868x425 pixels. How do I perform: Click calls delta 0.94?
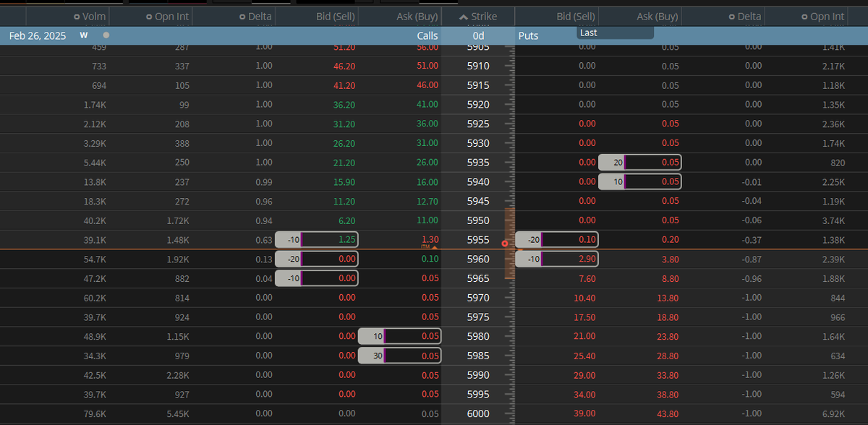pos(264,220)
